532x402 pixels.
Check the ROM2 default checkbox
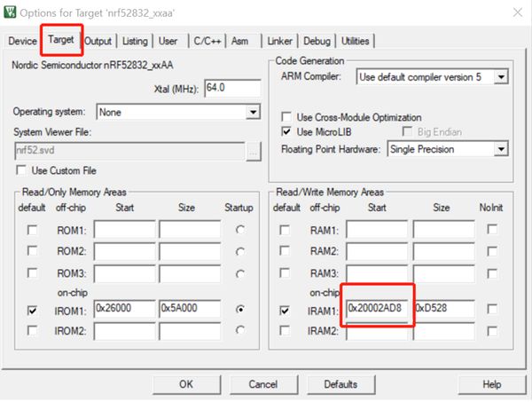[32, 251]
